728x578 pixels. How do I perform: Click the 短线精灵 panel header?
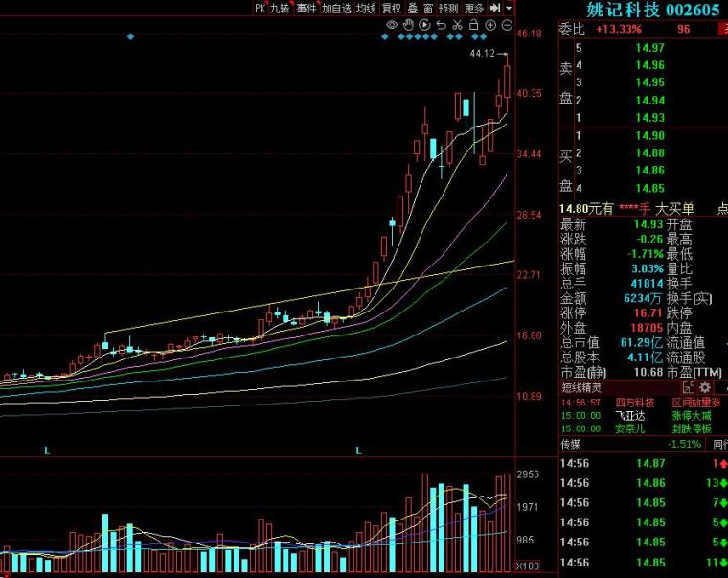[581, 387]
